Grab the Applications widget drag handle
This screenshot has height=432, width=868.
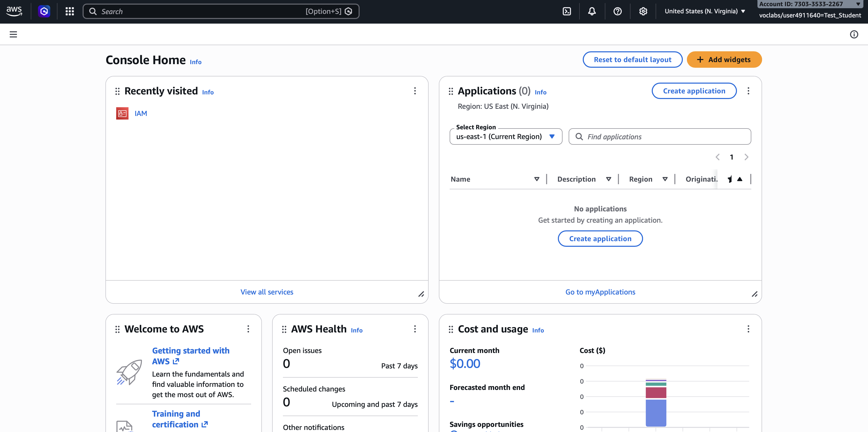point(451,91)
